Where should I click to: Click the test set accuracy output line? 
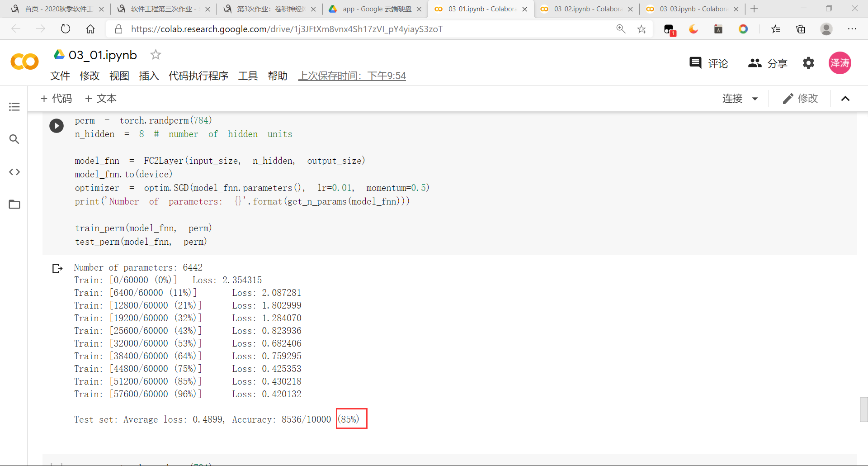pos(217,419)
